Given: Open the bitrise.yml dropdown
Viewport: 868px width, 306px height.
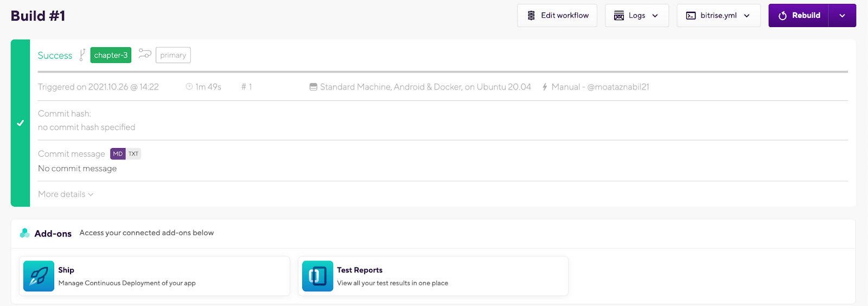Looking at the screenshot, I should tap(719, 16).
